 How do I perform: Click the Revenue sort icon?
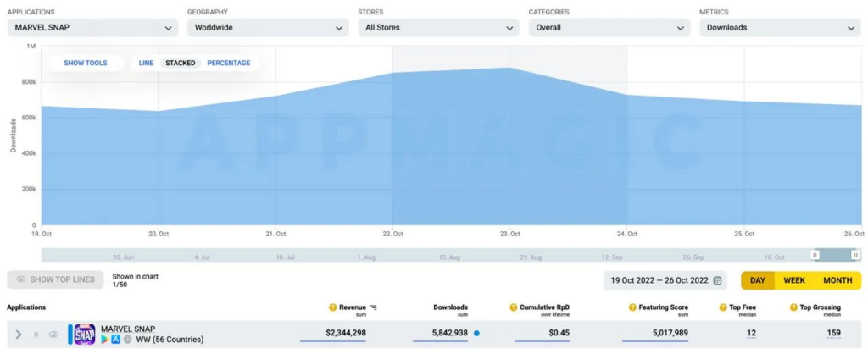point(374,307)
